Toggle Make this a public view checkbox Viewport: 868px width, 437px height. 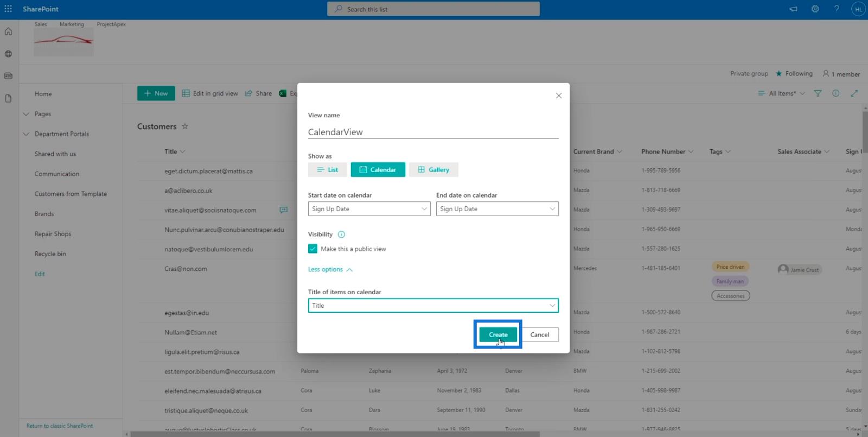pos(312,249)
